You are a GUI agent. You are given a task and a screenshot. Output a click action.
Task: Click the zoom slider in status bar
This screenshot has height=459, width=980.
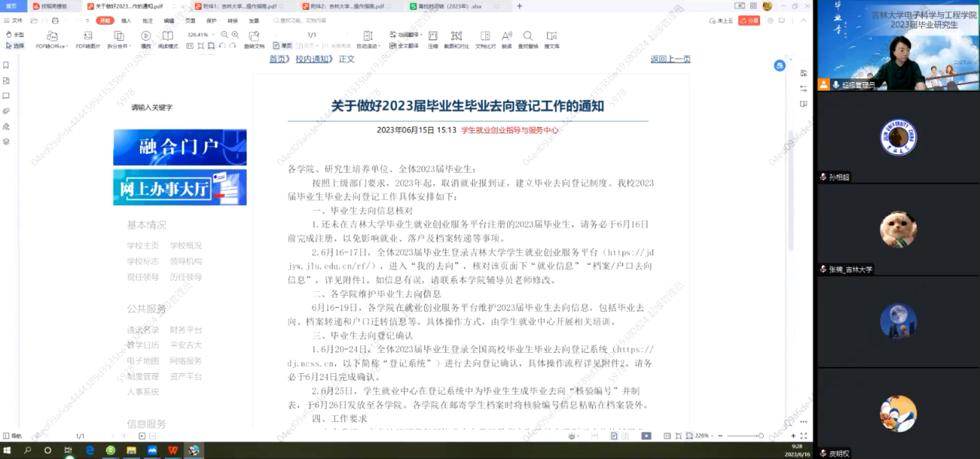[x=760, y=436]
